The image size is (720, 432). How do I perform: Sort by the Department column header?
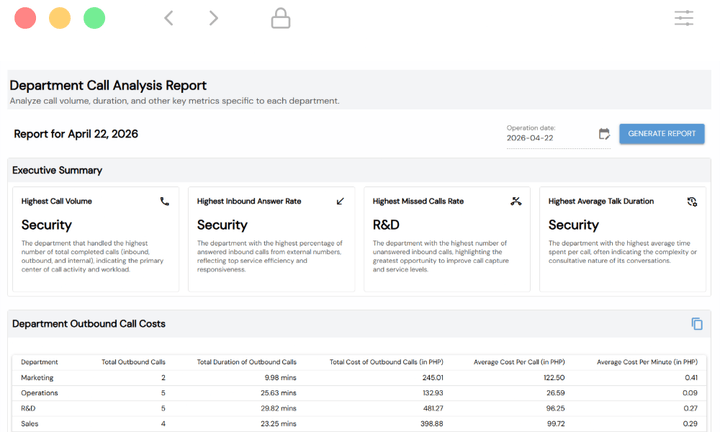[x=40, y=362]
